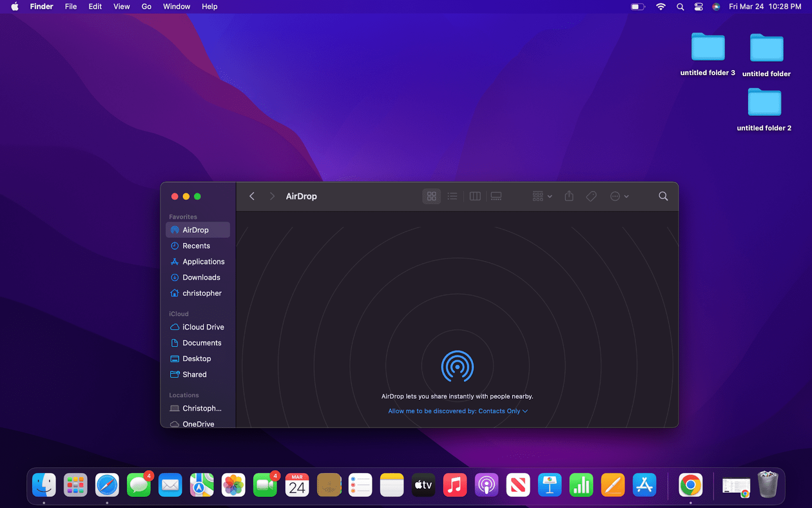
Task: Open iCloud Drive in the sidebar
Action: point(198,327)
